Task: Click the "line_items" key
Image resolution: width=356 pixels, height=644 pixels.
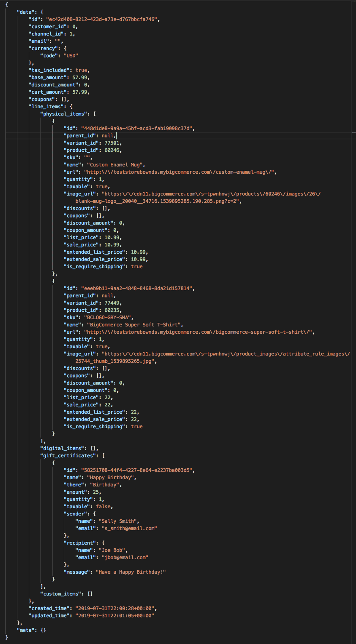Action: (47, 107)
